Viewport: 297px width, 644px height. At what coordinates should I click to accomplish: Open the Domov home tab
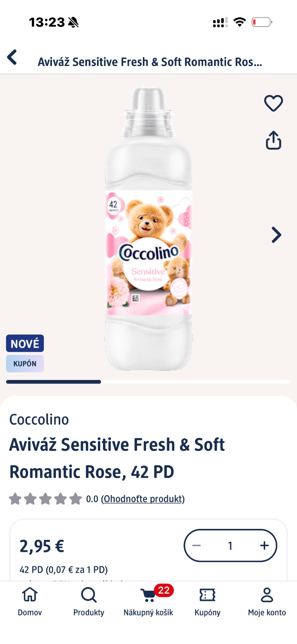(x=30, y=601)
